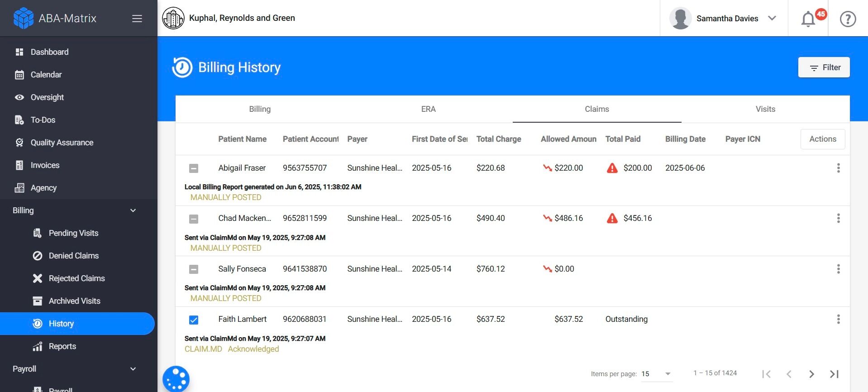Screen dimensions: 868x392
Task: Toggle checkbox for Sally Fonseca row
Action: click(x=194, y=269)
